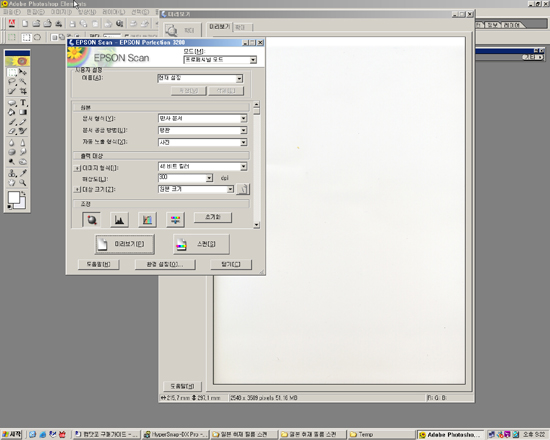Click the down arrow of EPSON settings scrollbar
The height and width of the screenshot is (440, 550).
[x=256, y=225]
